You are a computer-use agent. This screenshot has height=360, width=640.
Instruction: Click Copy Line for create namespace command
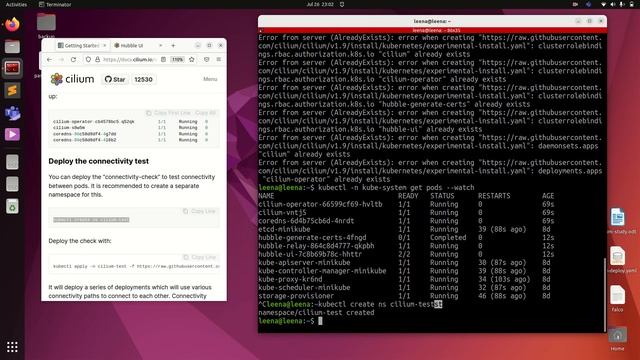(199, 211)
